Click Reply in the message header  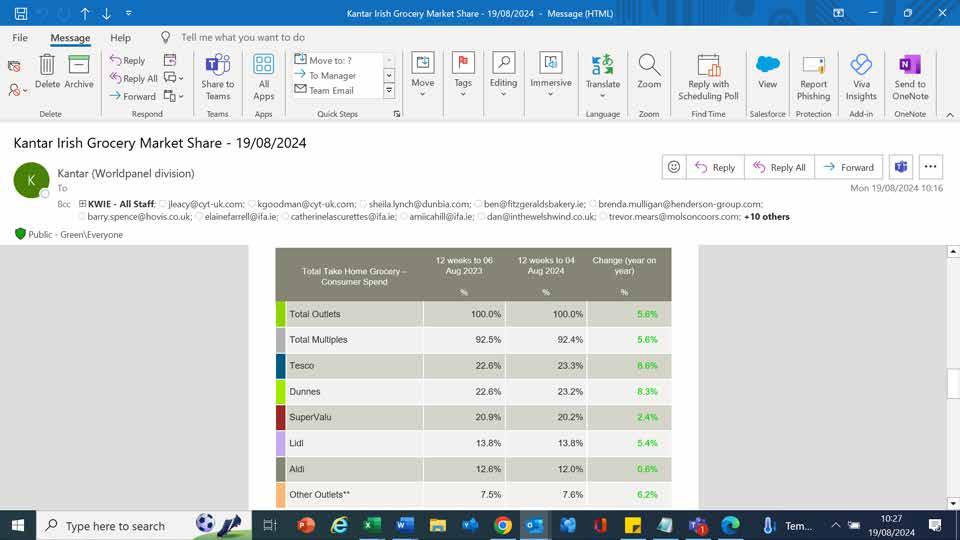[x=715, y=167]
